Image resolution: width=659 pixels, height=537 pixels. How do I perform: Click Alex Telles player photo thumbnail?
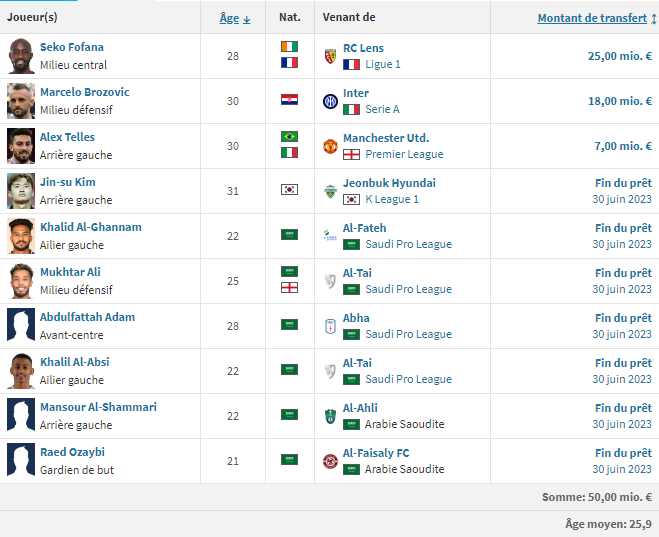21,146
